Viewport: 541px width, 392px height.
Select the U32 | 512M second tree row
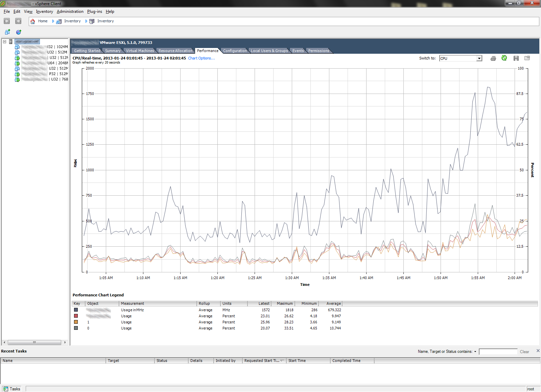41,52
